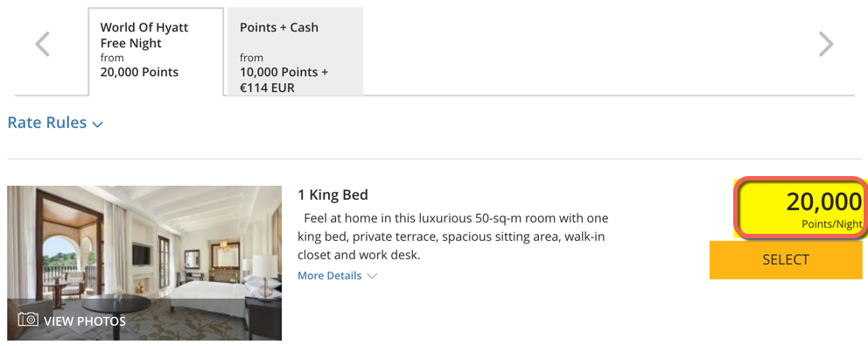Click the orange SELECT button
The height and width of the screenshot is (346, 868).
point(786,259)
